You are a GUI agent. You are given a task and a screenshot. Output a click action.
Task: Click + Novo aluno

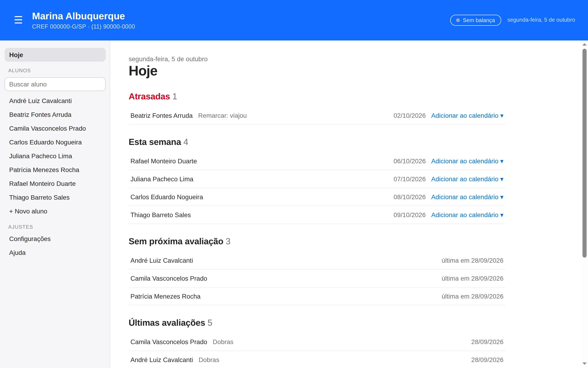55,211
